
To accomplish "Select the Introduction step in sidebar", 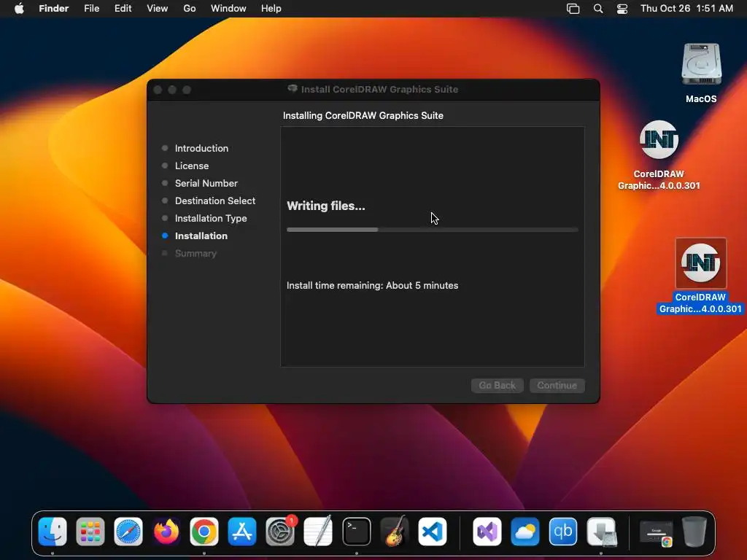I will [x=201, y=148].
